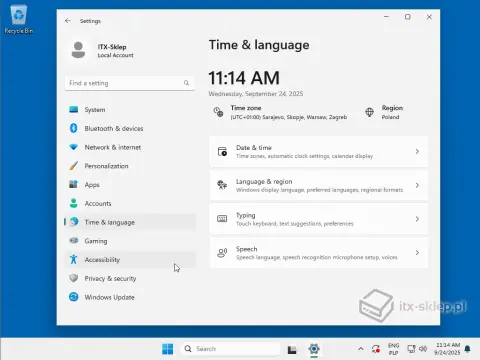Click the taskbar Search box
The height and width of the screenshot is (360, 480).
pyautogui.click(x=230, y=349)
